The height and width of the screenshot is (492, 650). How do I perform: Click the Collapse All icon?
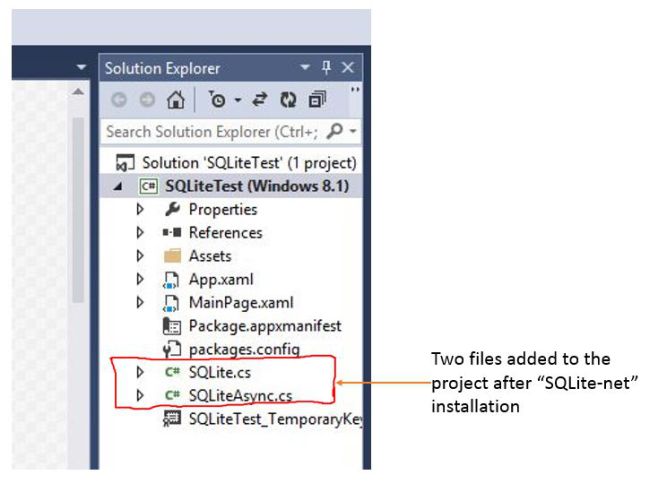click(317, 100)
